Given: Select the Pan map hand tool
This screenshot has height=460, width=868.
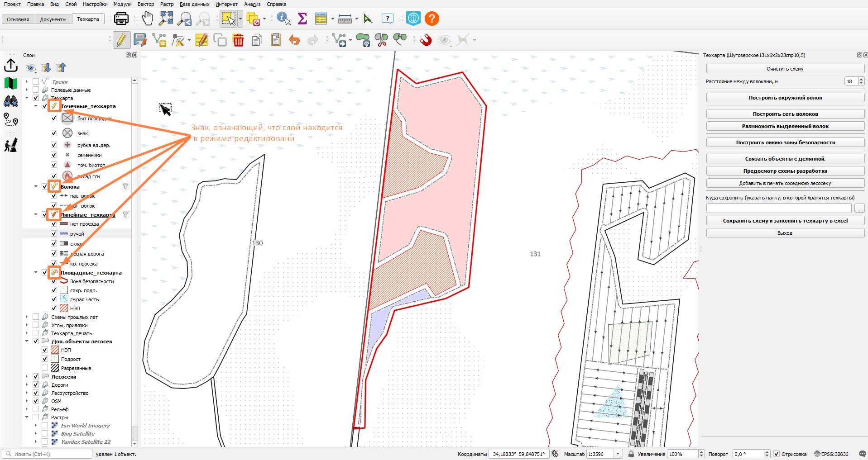Looking at the screenshot, I should click(x=147, y=19).
